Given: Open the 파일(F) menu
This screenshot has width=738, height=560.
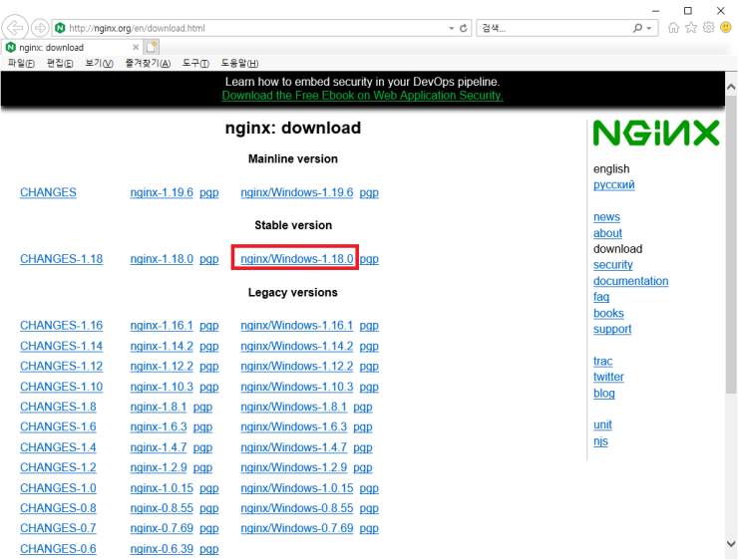Looking at the screenshot, I should coord(21,63).
